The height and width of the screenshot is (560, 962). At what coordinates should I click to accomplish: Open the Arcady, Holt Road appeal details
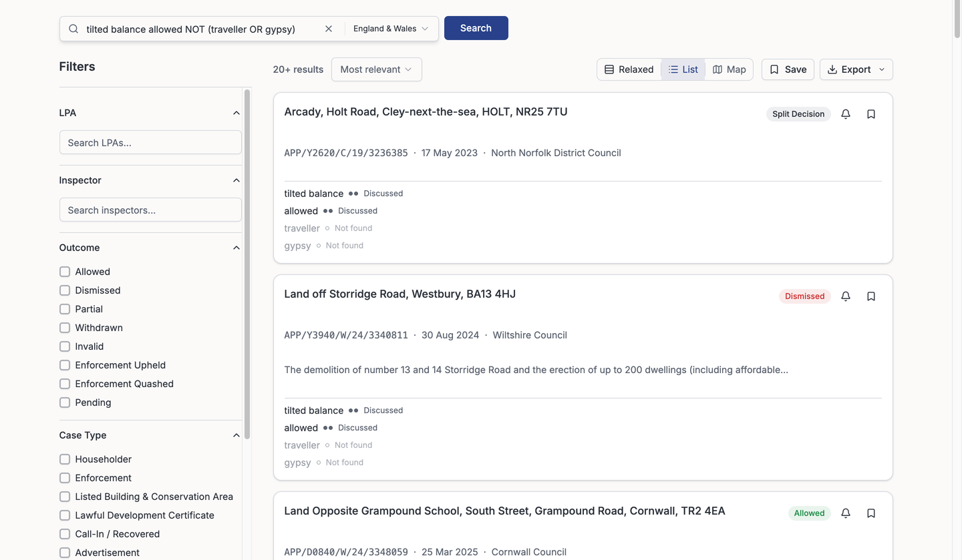426,111
